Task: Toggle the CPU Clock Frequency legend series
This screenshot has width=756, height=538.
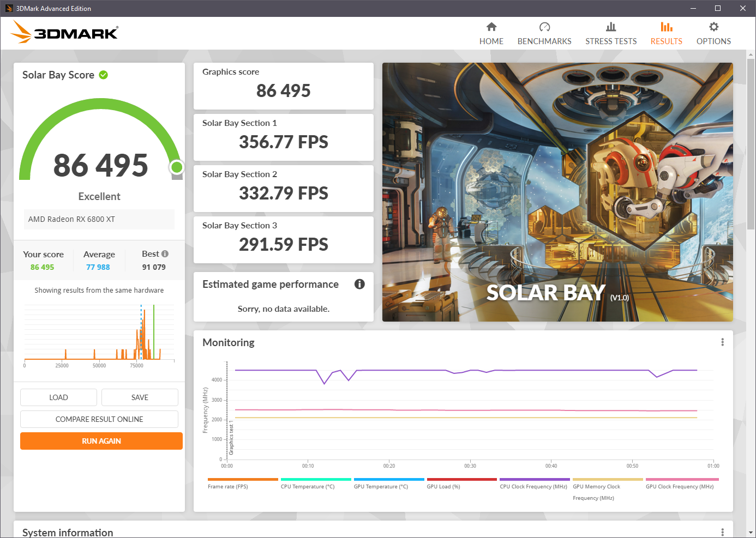Action: (x=535, y=483)
